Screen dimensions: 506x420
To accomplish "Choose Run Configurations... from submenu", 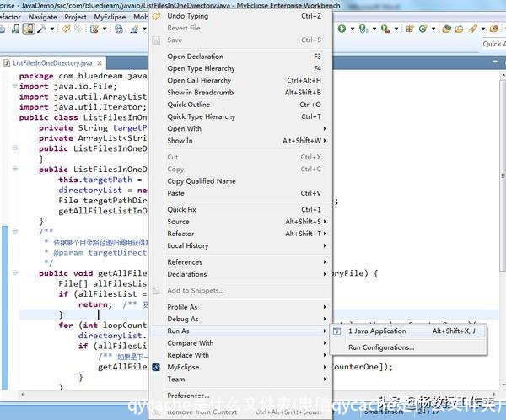I will point(380,347).
